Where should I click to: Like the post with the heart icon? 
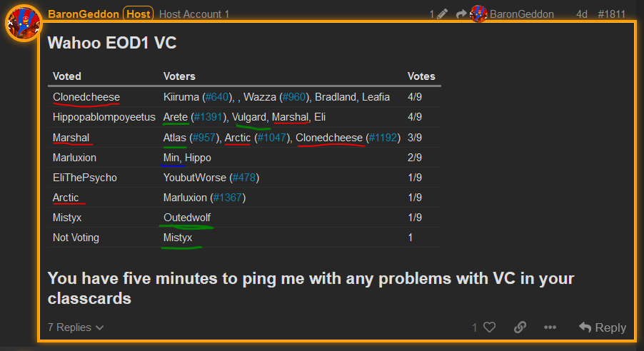click(x=489, y=327)
